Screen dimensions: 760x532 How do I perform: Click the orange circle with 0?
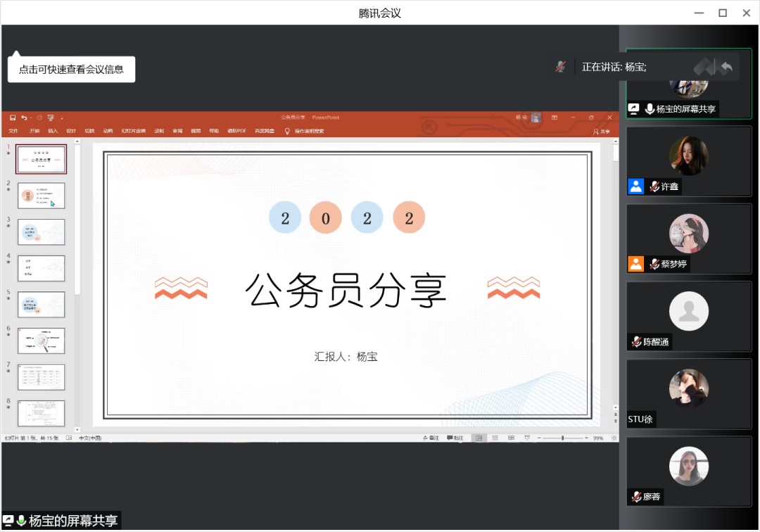click(326, 217)
